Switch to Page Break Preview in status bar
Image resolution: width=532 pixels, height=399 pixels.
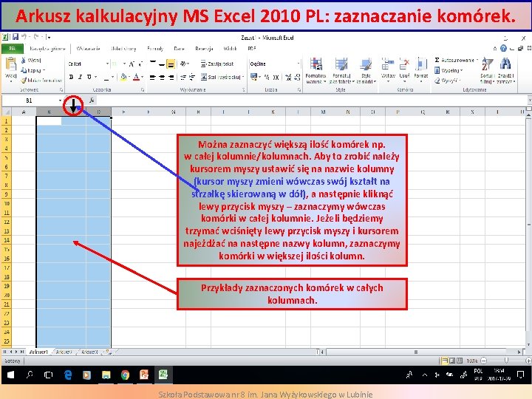(x=460, y=361)
